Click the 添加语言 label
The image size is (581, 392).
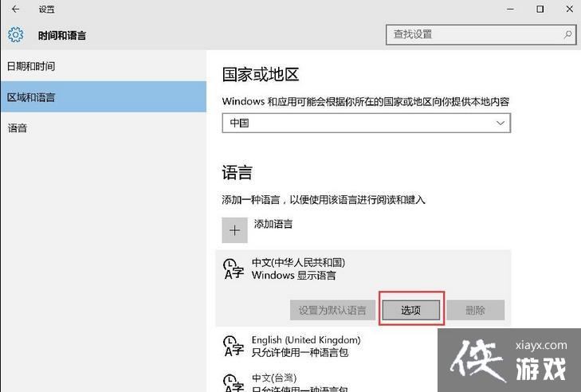click(x=273, y=224)
